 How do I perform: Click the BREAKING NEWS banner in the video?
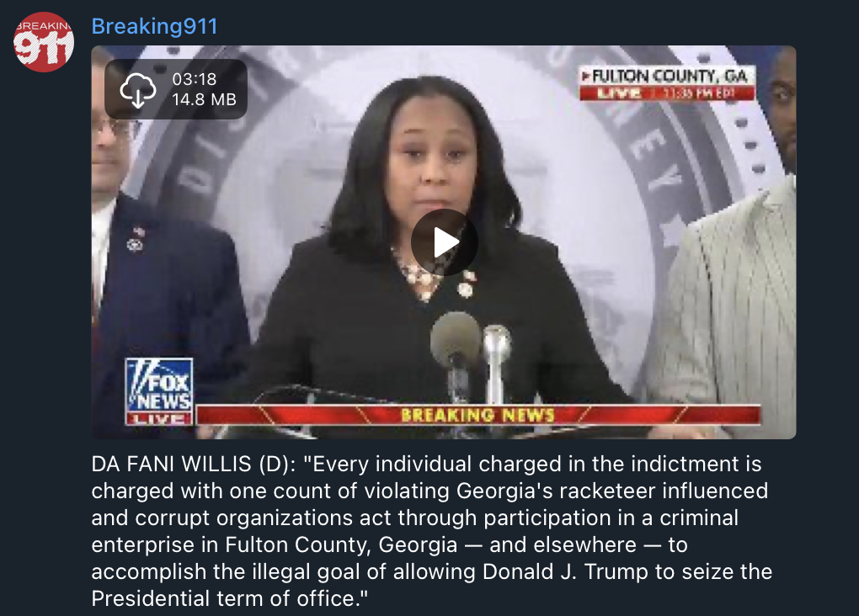pos(478,415)
